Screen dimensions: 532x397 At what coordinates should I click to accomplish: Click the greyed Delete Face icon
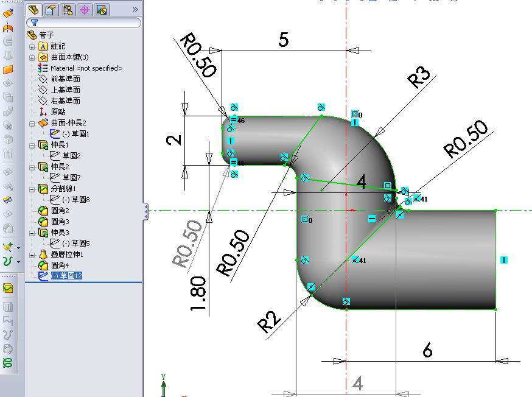point(8,125)
